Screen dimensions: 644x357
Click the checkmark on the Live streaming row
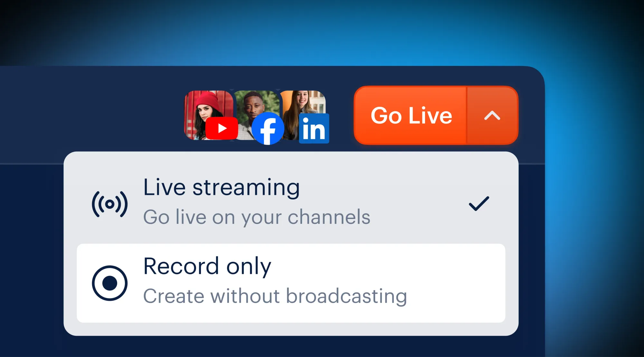tap(479, 204)
